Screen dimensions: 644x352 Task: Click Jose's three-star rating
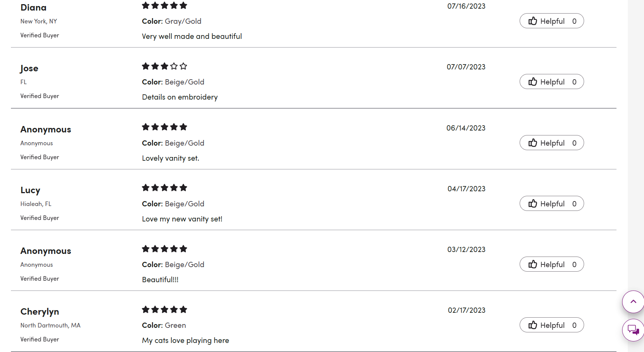tap(164, 66)
